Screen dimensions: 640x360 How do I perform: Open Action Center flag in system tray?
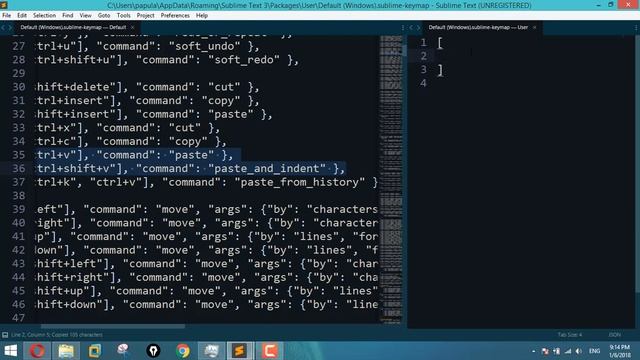click(545, 351)
